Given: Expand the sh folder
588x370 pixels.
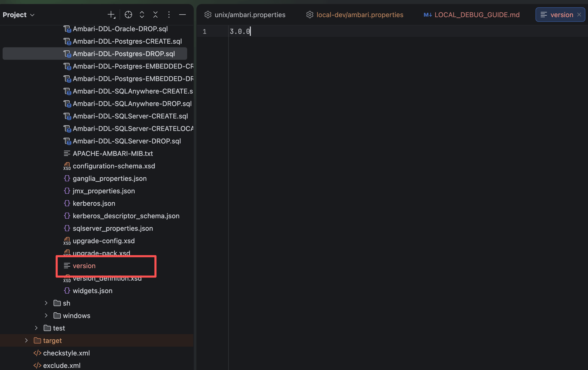Looking at the screenshot, I should [x=46, y=303].
